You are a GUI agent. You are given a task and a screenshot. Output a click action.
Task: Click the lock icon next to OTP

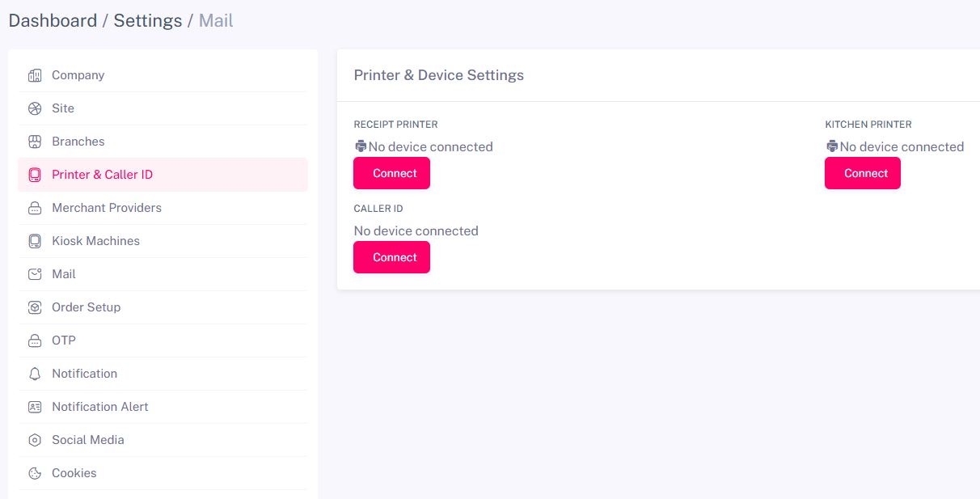click(34, 340)
